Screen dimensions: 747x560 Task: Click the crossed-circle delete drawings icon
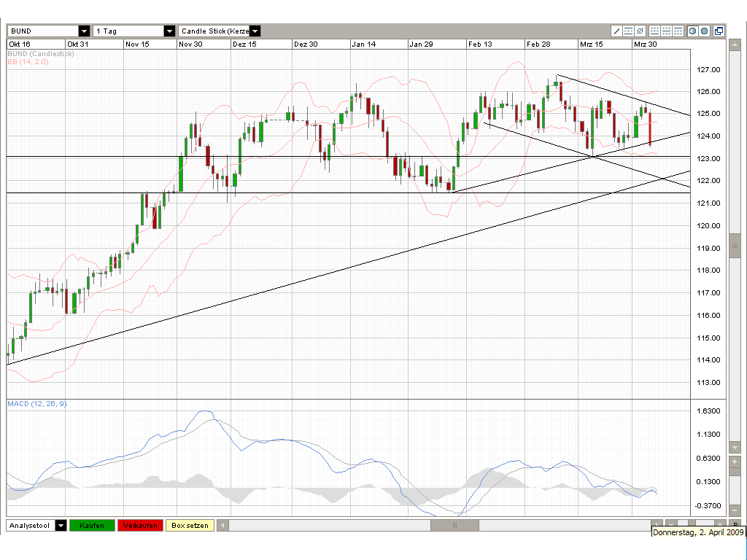[640, 31]
